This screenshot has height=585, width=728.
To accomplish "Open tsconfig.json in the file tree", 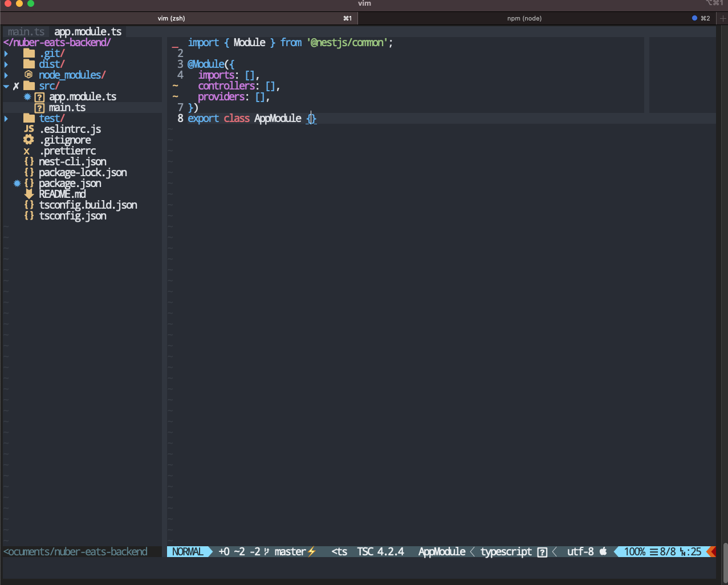I will point(72,216).
